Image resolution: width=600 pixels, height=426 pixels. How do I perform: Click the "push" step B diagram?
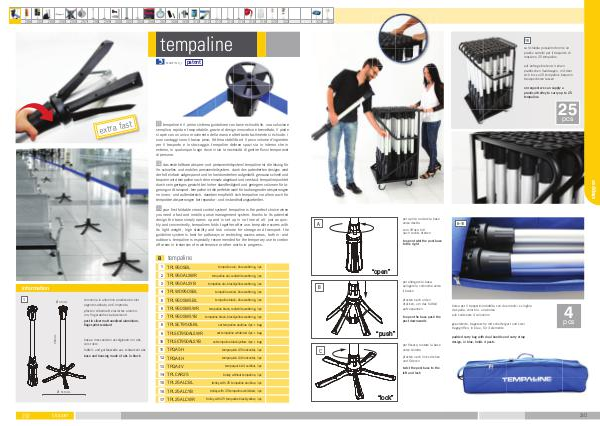tap(354, 309)
